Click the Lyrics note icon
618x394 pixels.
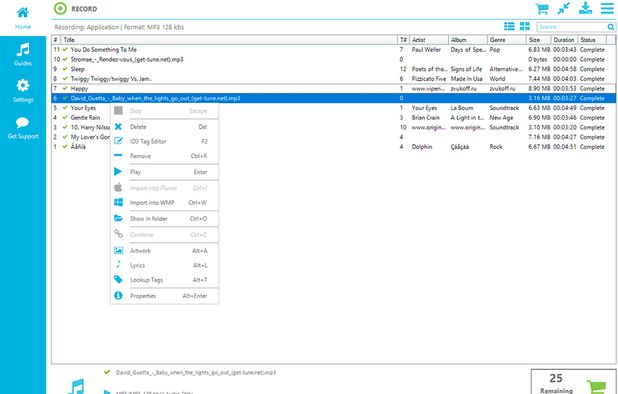(118, 264)
